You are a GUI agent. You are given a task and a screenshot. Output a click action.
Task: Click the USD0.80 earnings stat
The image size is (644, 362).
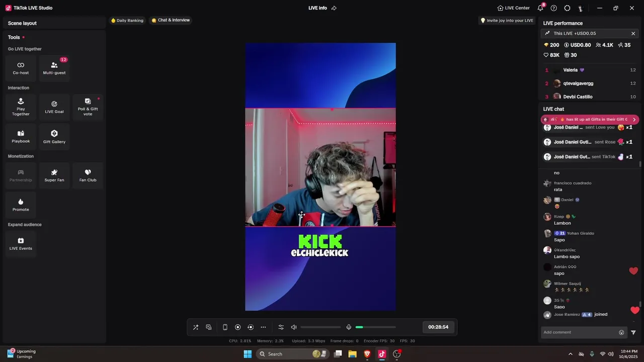coord(578,45)
